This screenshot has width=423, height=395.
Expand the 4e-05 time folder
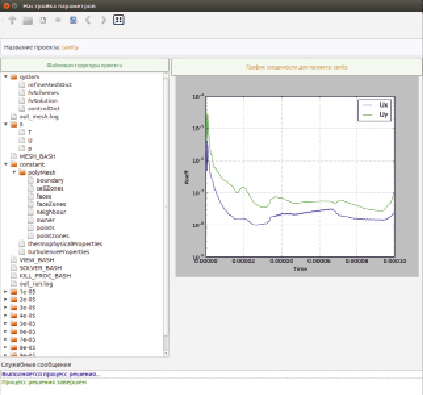6,315
